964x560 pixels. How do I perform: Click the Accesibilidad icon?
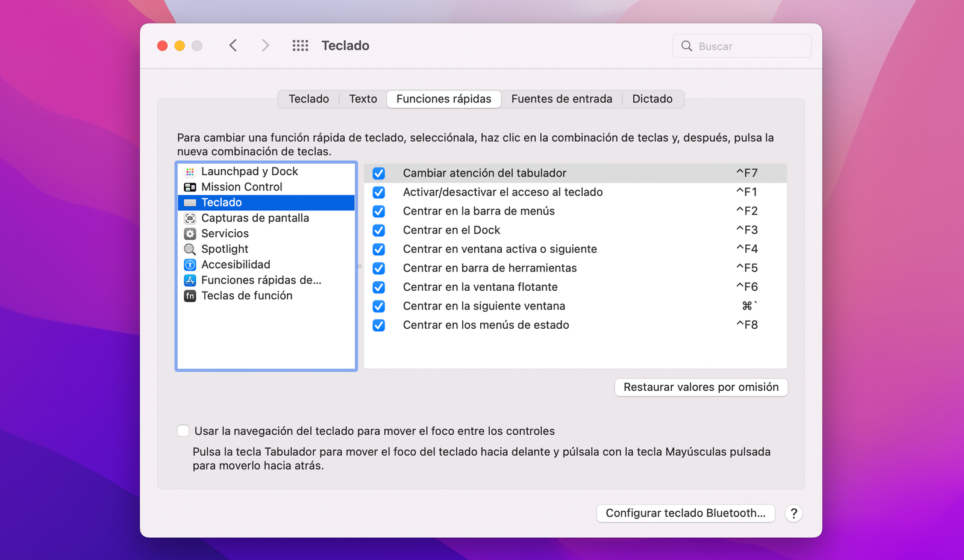(x=190, y=265)
